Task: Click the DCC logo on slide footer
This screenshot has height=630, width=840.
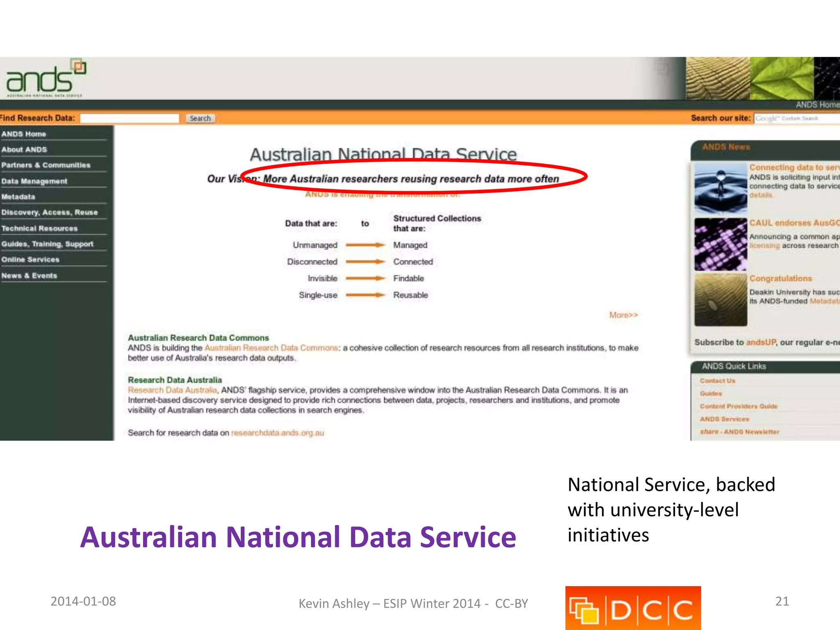Action: (633, 608)
